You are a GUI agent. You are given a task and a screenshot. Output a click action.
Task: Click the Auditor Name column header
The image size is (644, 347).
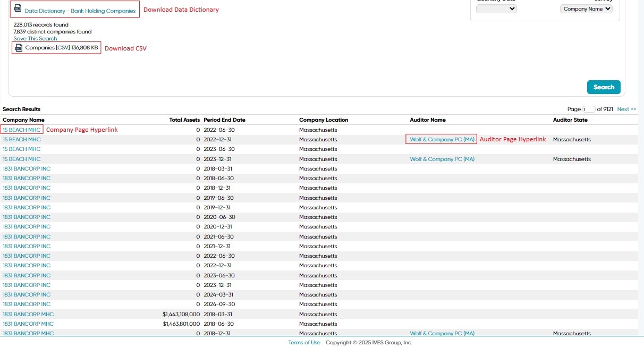[428, 120]
